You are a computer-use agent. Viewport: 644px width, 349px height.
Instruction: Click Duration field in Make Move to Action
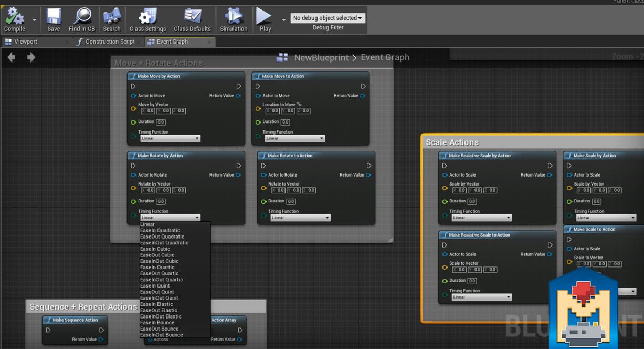tap(286, 122)
